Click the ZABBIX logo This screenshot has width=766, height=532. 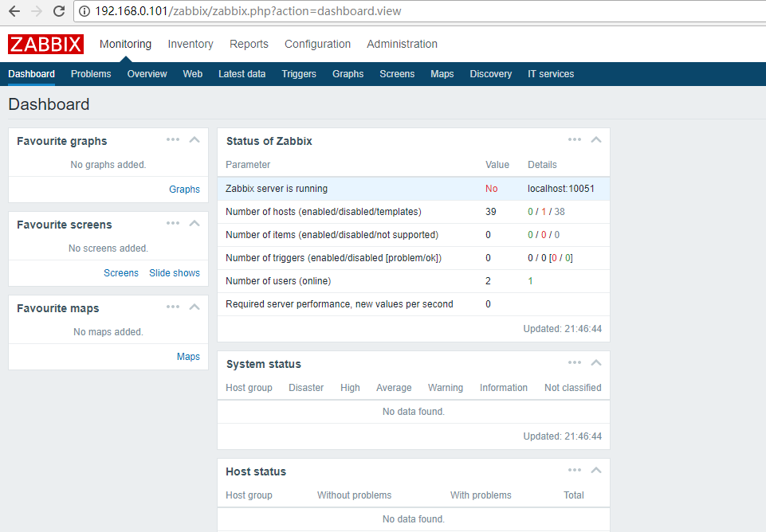click(46, 44)
